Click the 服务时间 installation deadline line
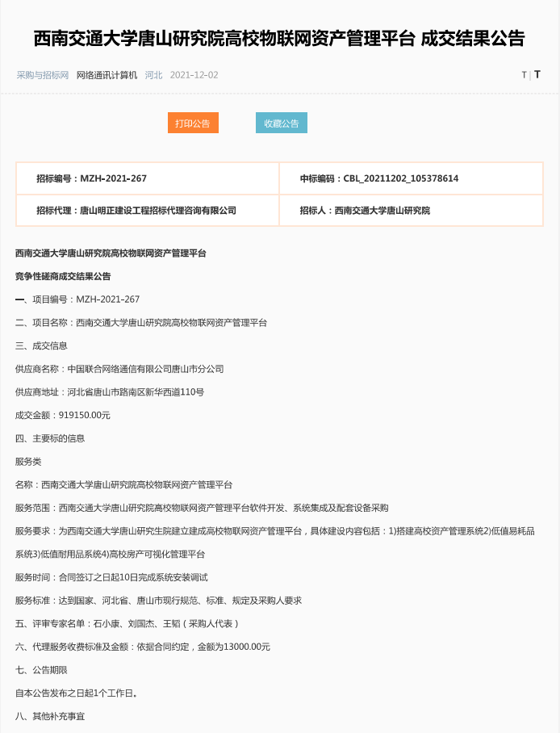Image resolution: width=560 pixels, height=733 pixels. (x=111, y=577)
